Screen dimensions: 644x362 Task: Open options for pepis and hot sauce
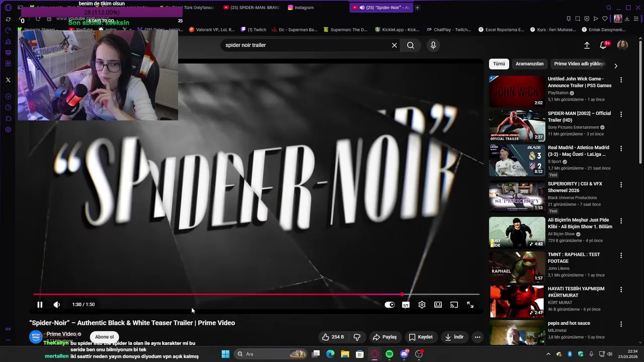621,324
